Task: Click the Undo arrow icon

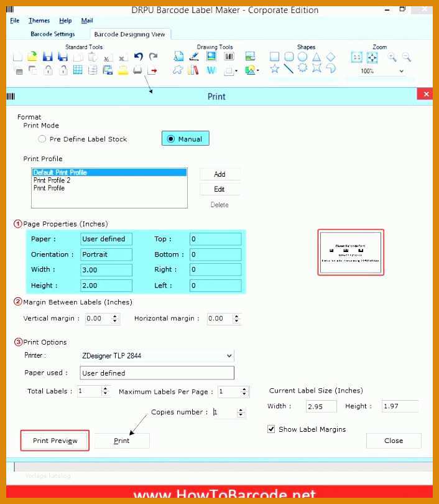Action: (139, 57)
